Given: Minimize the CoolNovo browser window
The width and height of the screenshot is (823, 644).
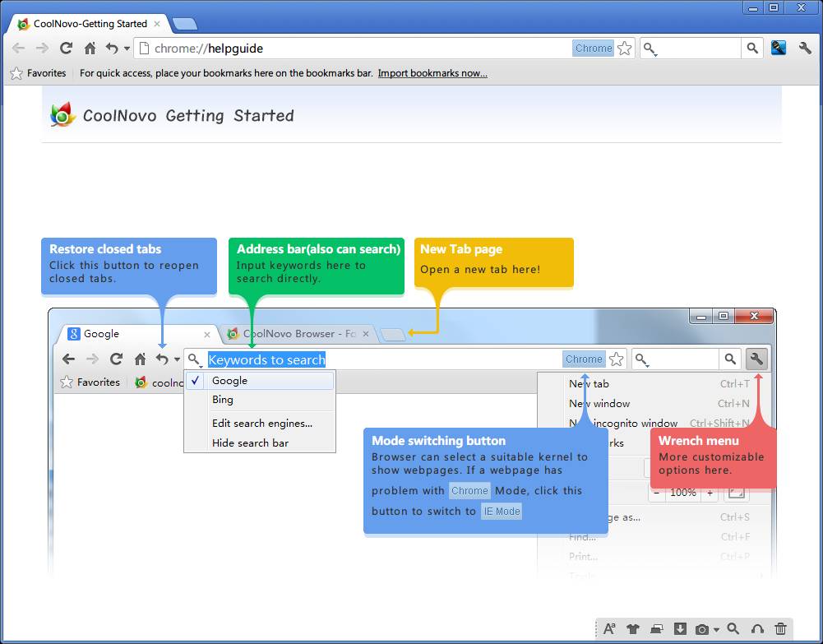Looking at the screenshot, I should tap(753, 7).
